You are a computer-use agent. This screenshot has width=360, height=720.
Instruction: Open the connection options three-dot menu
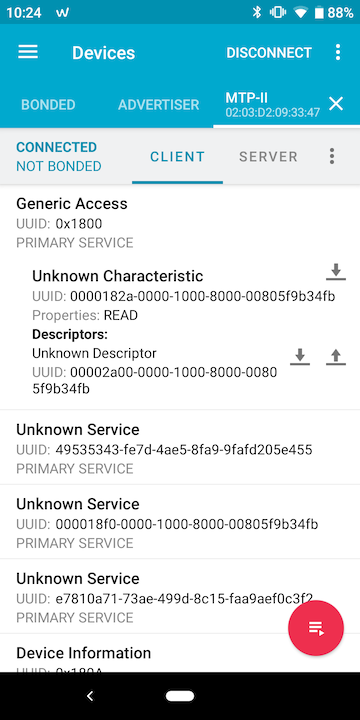(332, 157)
